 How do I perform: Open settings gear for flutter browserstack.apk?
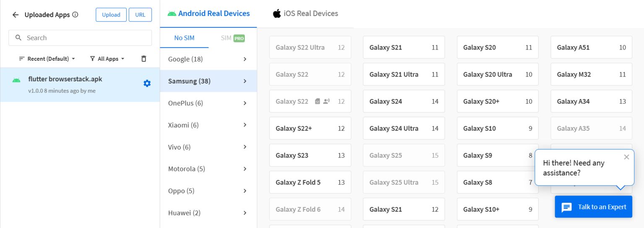click(147, 84)
